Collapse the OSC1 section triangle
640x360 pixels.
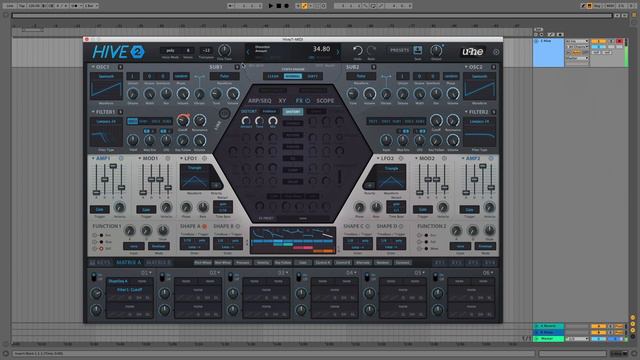click(93, 67)
